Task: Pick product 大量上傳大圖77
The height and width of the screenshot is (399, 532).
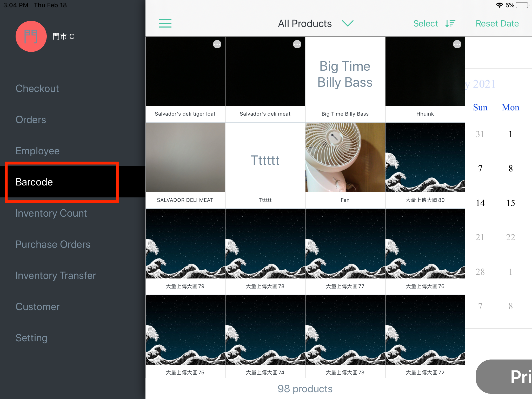Action: [345, 252]
